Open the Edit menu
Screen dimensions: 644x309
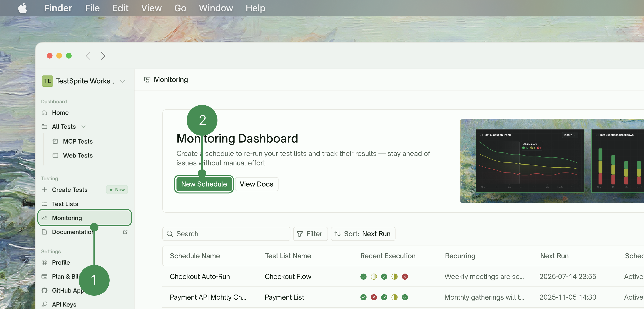pos(120,8)
